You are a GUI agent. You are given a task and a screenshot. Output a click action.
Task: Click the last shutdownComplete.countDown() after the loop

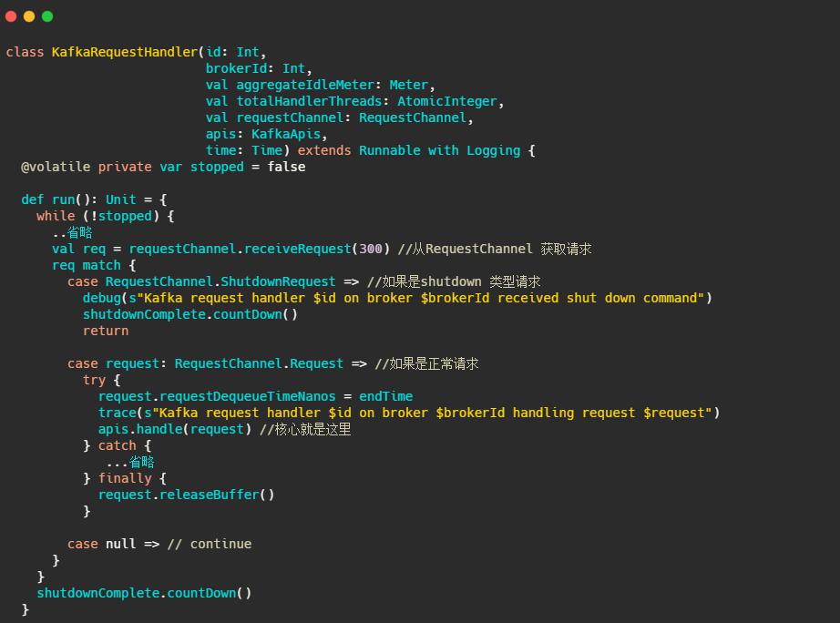(x=144, y=594)
